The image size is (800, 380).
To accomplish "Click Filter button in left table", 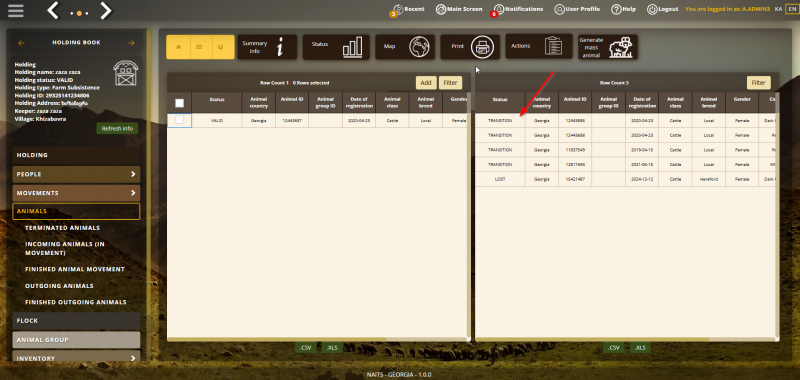I will tap(450, 83).
